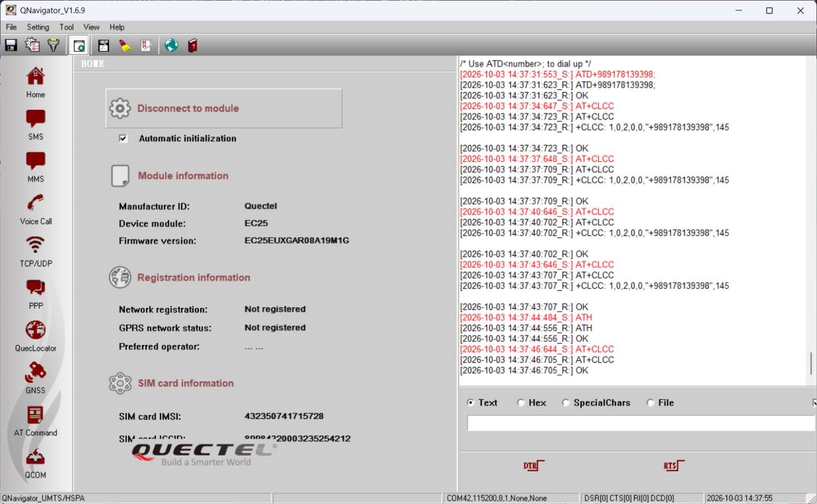Select the Hex radio button
The height and width of the screenshot is (504, 817).
pos(521,403)
